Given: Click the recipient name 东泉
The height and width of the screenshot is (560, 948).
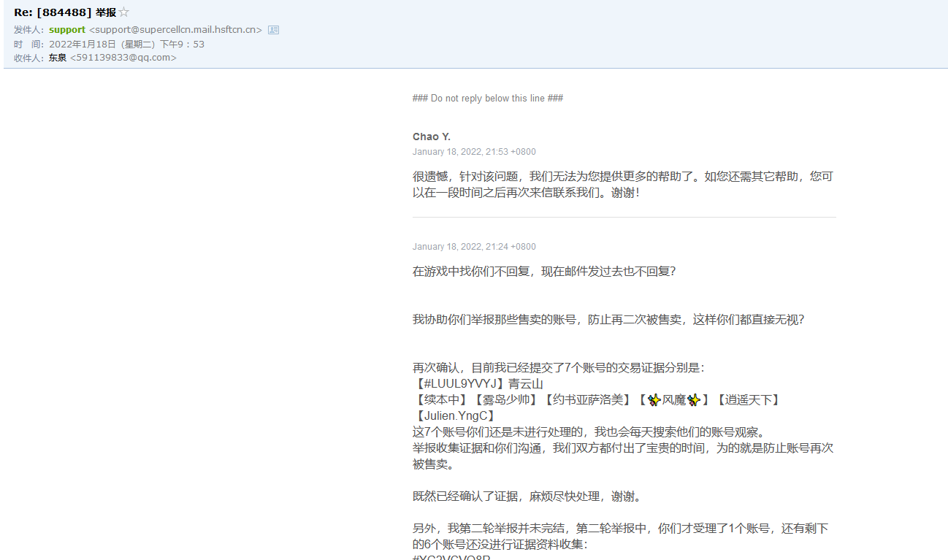Looking at the screenshot, I should pyautogui.click(x=58, y=58).
